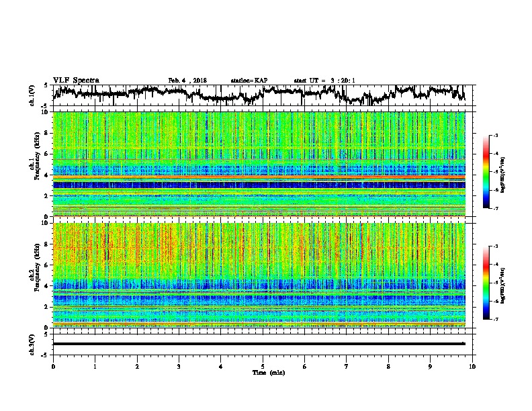Click the "9" tick on the time axis
This screenshot has height=411, width=532.
click(x=430, y=366)
